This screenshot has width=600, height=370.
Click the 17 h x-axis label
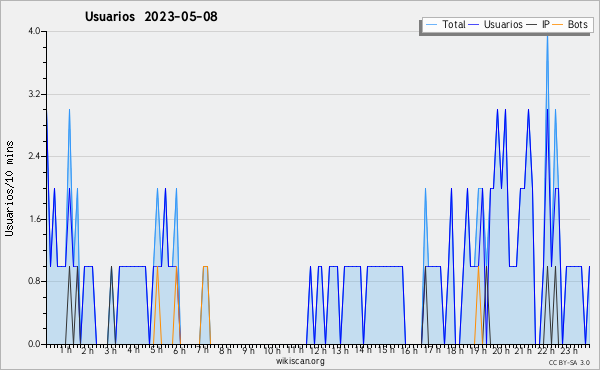pos(432,350)
